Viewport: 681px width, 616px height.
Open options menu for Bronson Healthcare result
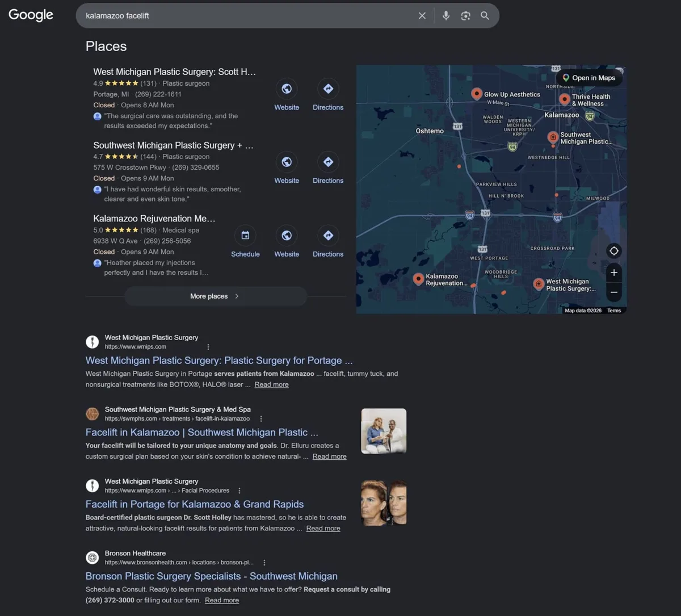coord(264,563)
